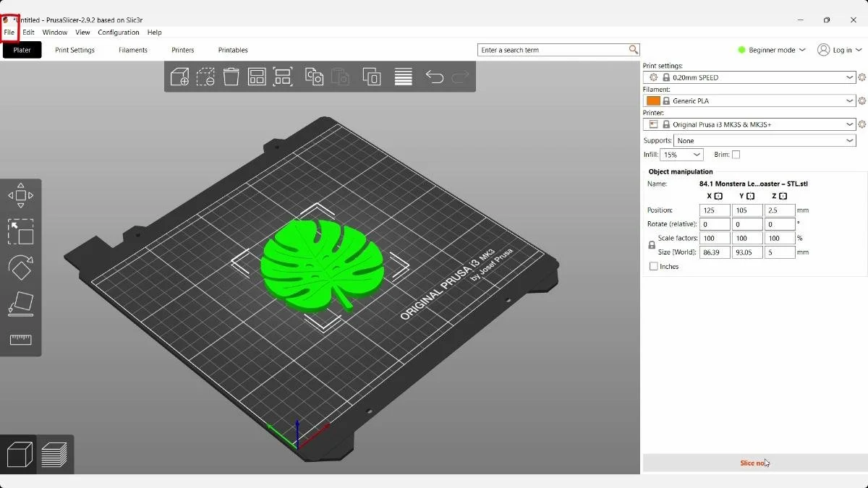Click the Add object toolbar icon
Screen dimensions: 868x488
(180, 77)
